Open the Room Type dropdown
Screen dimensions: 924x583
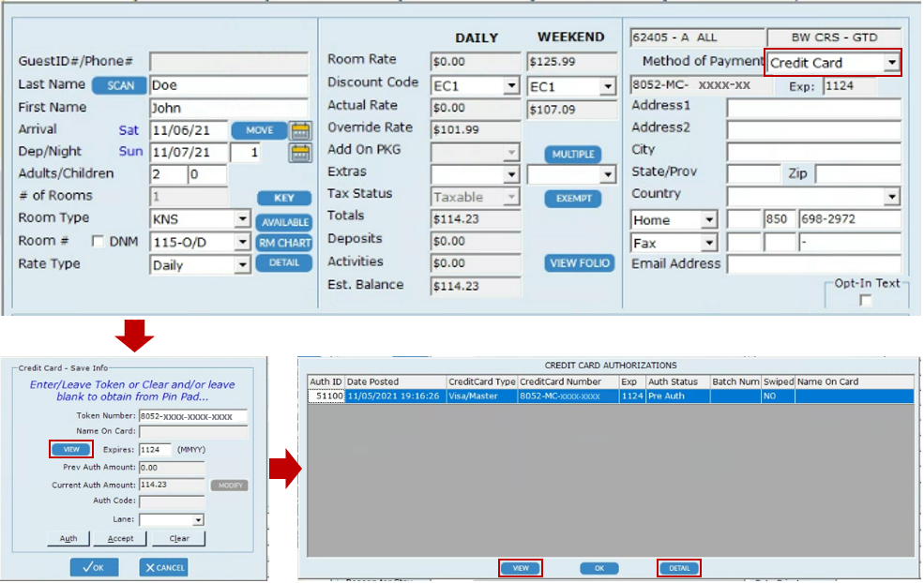click(242, 219)
